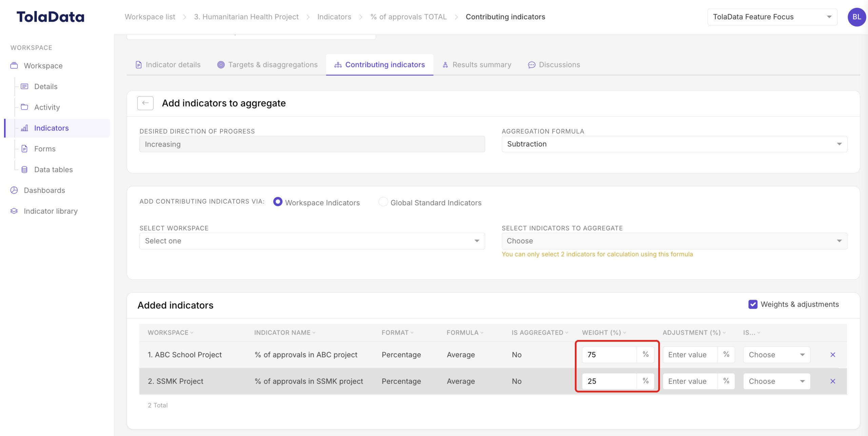Viewport: 868px width, 436px height.
Task: Remove SSMK Project row with X icon
Action: point(833,381)
